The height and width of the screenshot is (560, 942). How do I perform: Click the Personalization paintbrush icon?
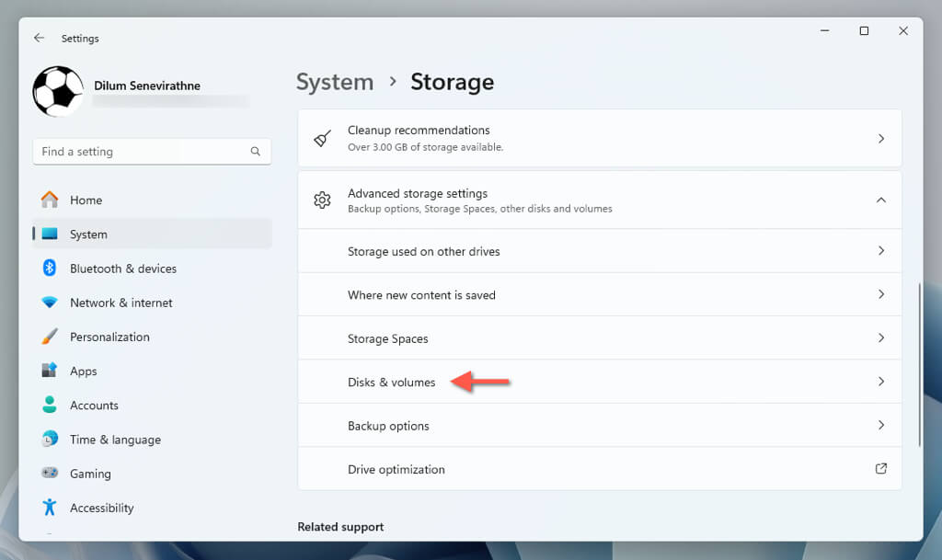tap(50, 337)
